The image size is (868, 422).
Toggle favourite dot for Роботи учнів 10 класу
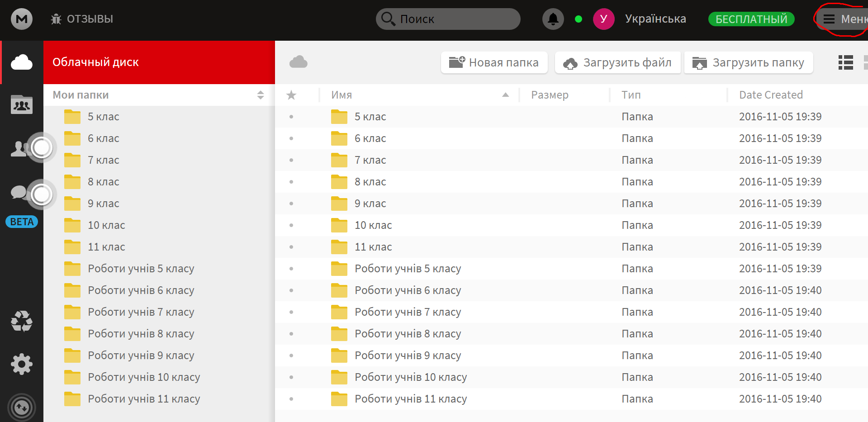(x=291, y=377)
